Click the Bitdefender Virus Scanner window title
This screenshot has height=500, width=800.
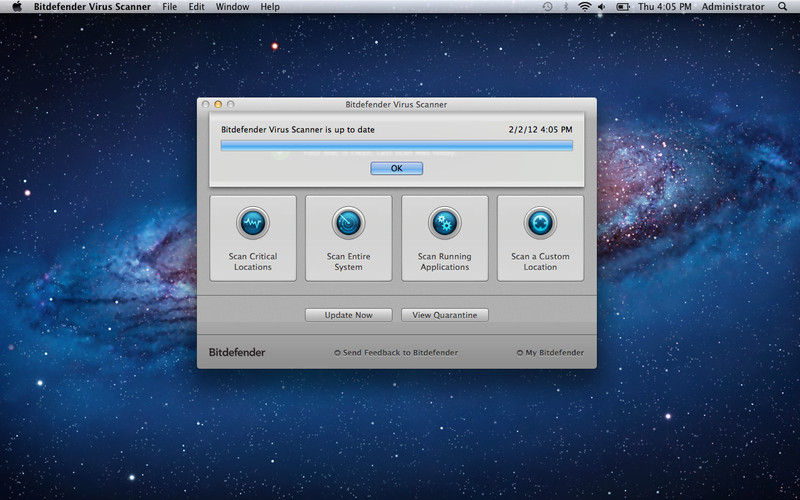(396, 105)
